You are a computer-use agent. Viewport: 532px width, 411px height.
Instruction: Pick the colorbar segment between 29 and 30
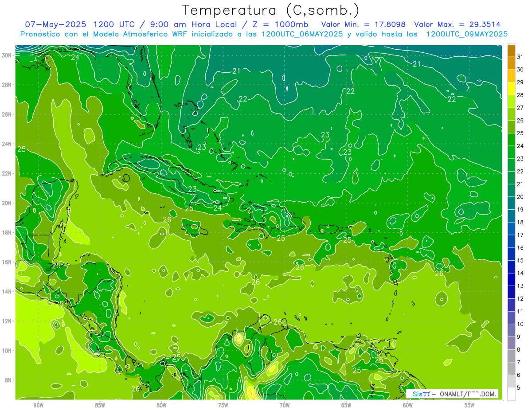(511, 76)
